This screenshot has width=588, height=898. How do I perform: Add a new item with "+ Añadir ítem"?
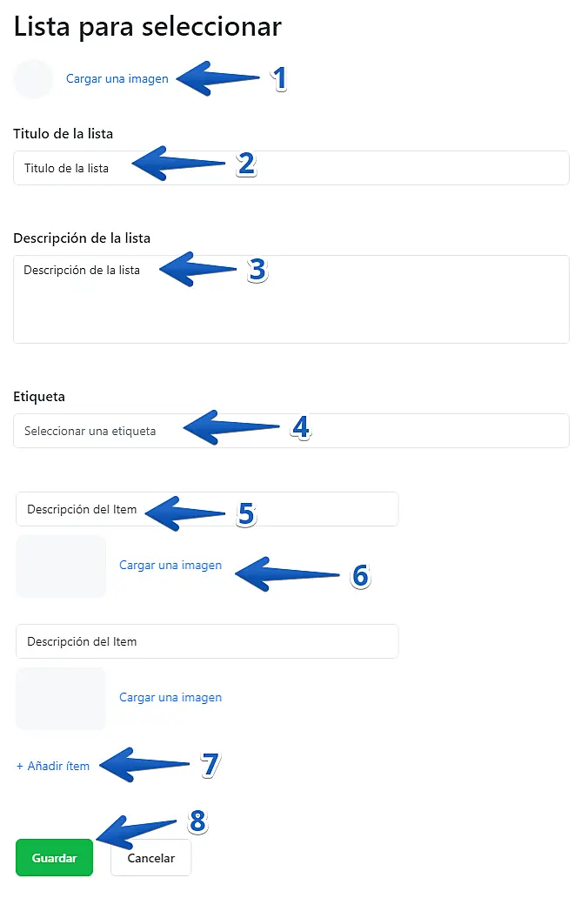point(53,767)
